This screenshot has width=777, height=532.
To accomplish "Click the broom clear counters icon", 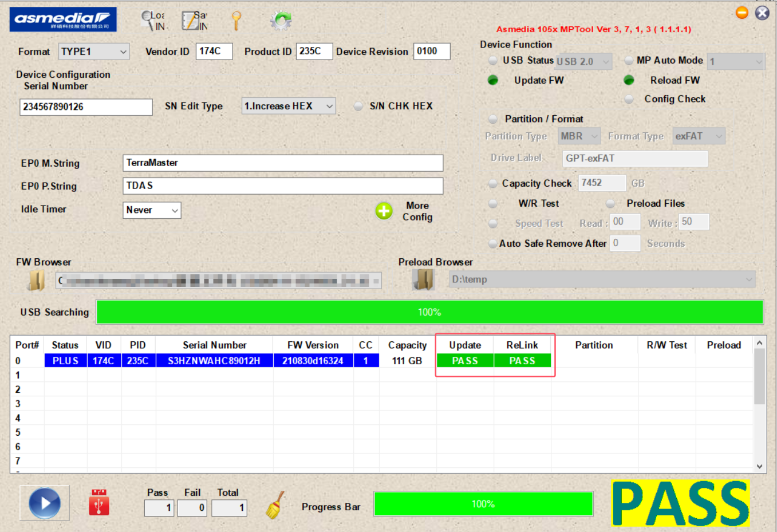I will 275,506.
